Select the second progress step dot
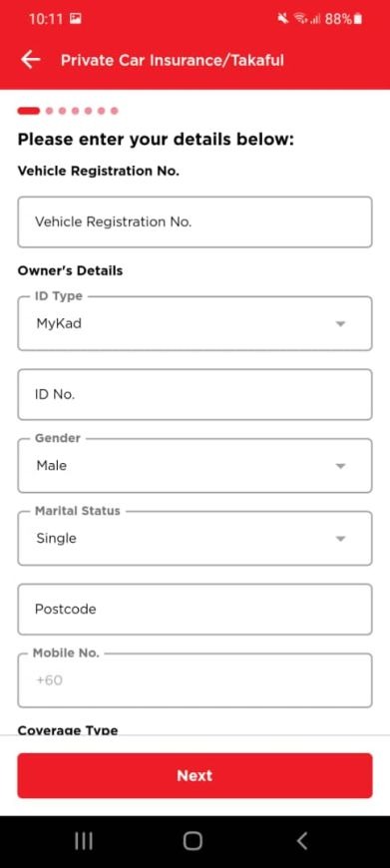 click(49, 111)
